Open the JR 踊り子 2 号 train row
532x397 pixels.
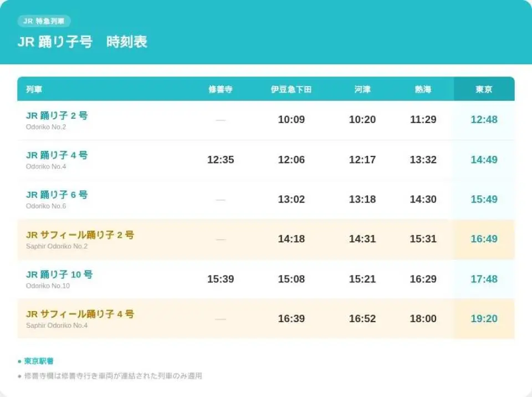(x=266, y=120)
